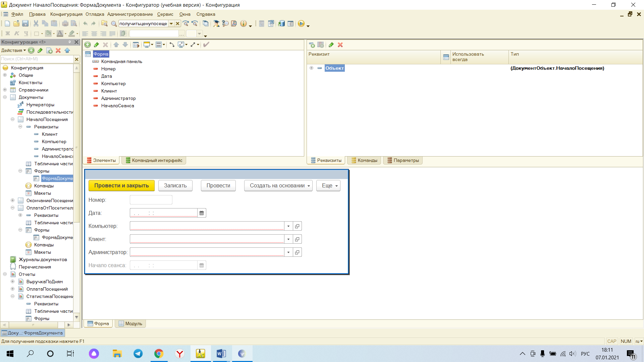Start debugging with the yellow play icon
The height and width of the screenshot is (362, 644).
pyautogui.click(x=301, y=23)
